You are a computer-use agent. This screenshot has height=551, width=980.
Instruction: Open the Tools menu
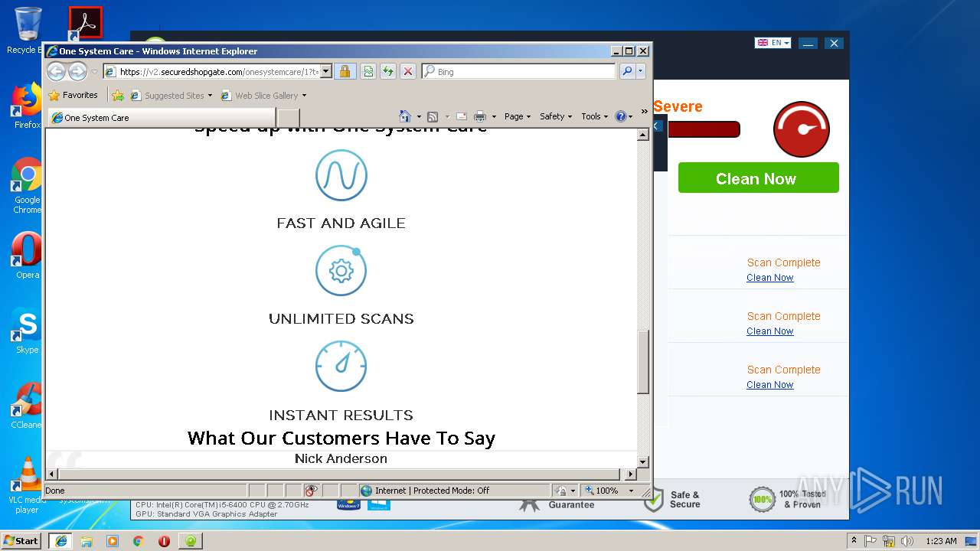coord(594,116)
